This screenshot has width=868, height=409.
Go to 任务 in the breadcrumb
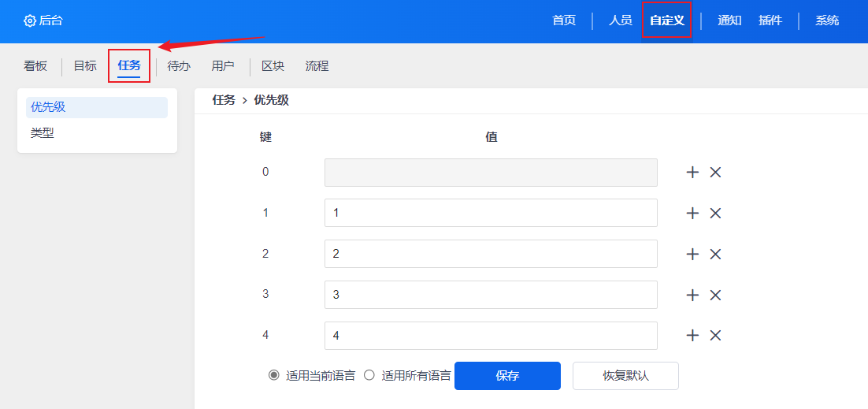coord(224,100)
